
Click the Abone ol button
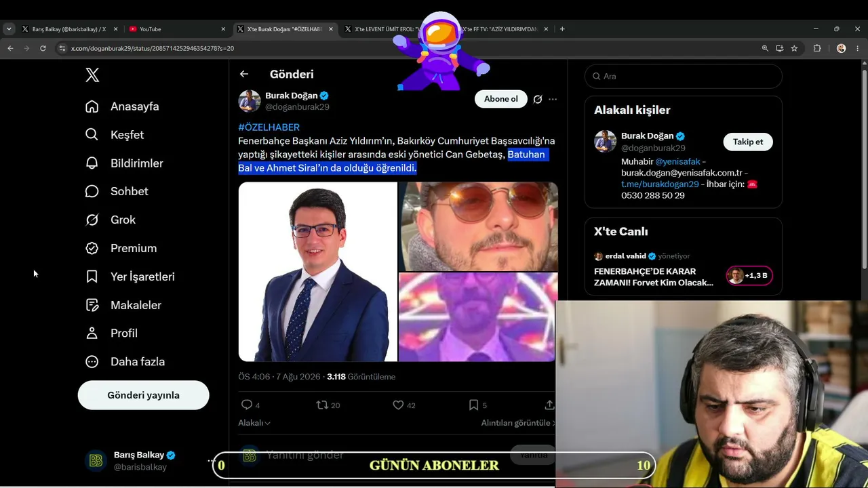tap(501, 99)
